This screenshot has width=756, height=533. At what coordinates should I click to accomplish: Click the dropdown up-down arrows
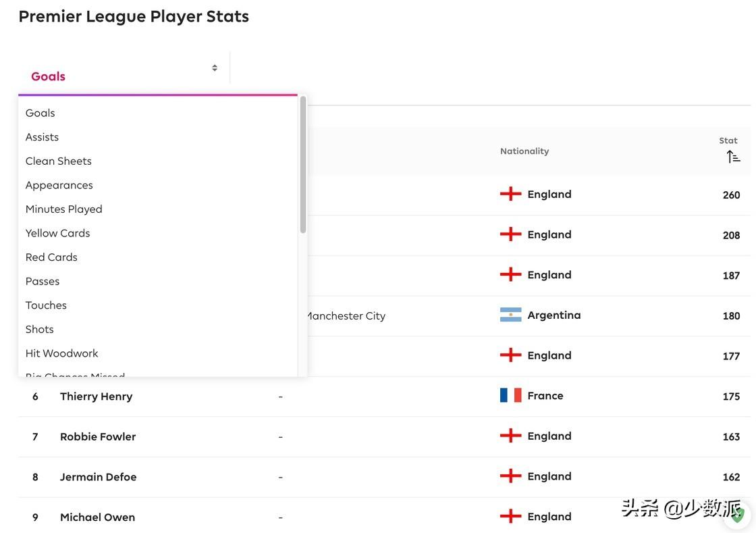[215, 68]
